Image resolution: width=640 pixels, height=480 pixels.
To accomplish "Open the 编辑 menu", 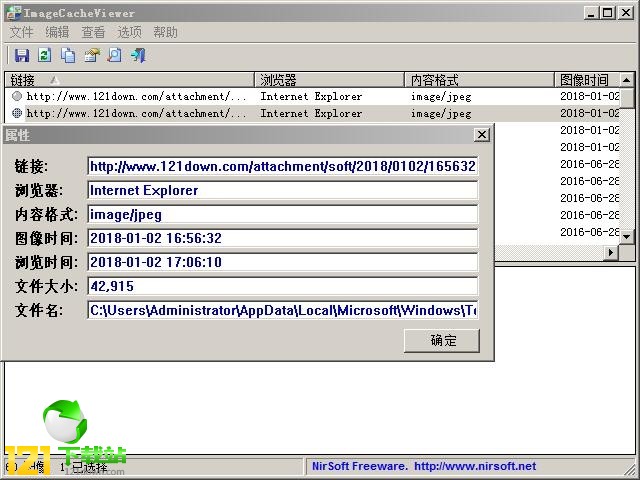I will click(57, 32).
